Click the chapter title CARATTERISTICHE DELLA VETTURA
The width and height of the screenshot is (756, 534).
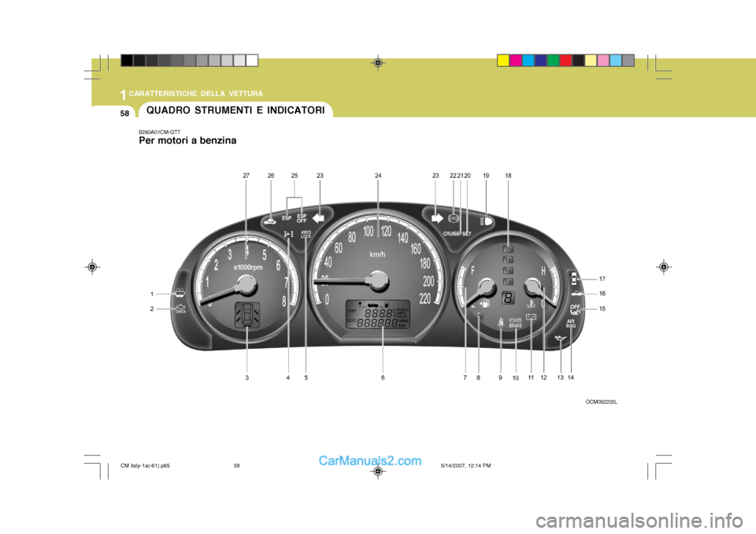point(196,94)
